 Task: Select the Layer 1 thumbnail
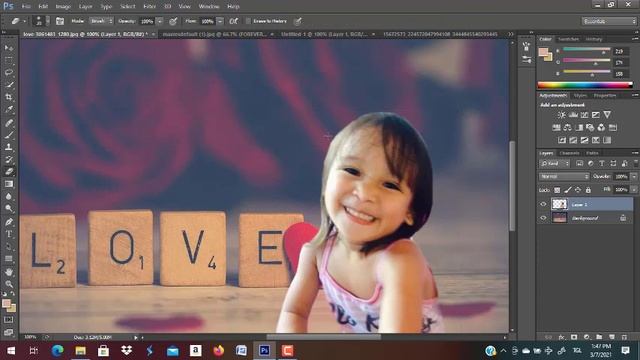(559, 204)
